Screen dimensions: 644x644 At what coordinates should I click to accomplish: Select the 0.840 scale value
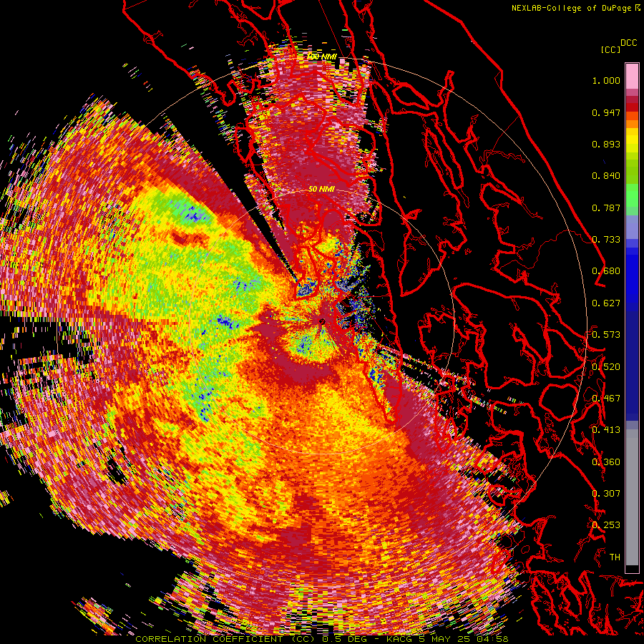[x=606, y=176]
